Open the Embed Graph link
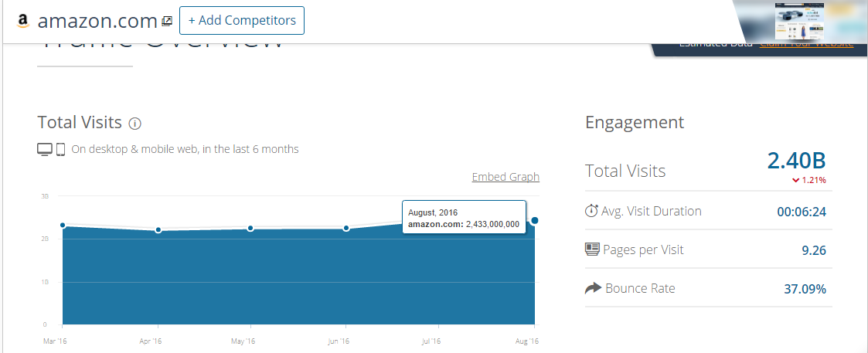The height and width of the screenshot is (353, 868). coord(505,177)
